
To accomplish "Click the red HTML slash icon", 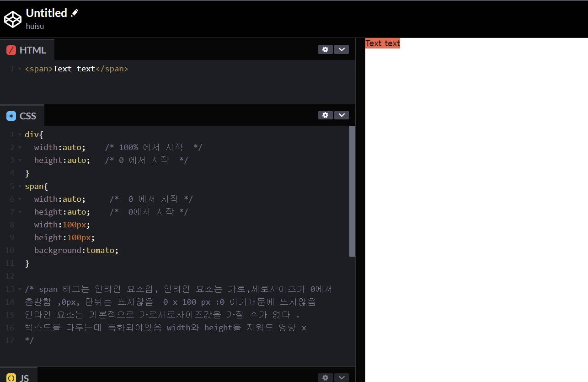I will 11,50.
